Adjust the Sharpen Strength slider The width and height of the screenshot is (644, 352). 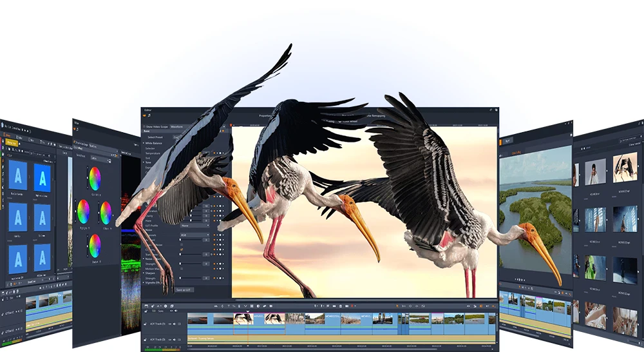191,278
